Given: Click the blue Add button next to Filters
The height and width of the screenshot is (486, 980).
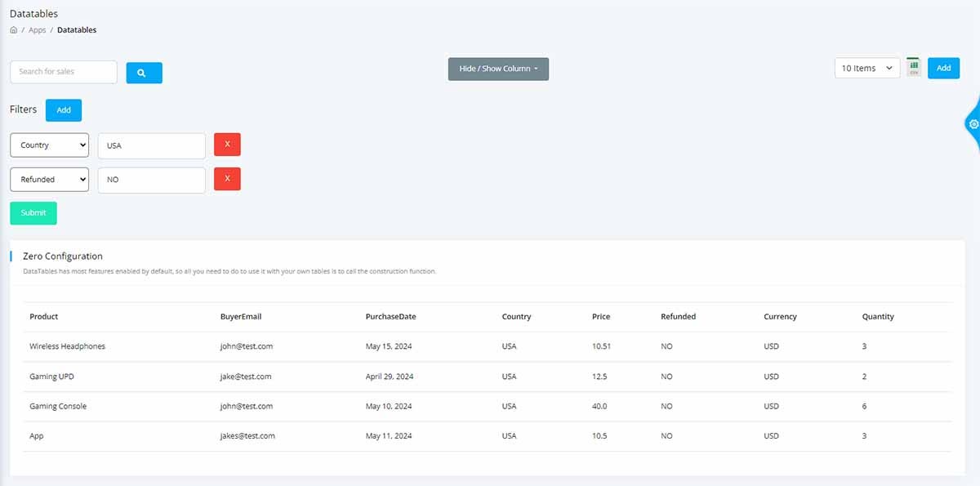Looking at the screenshot, I should pyautogui.click(x=63, y=109).
